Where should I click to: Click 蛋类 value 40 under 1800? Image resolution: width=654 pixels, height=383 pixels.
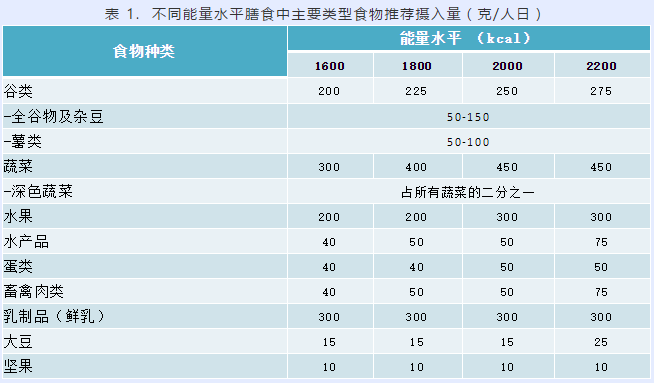(x=416, y=267)
